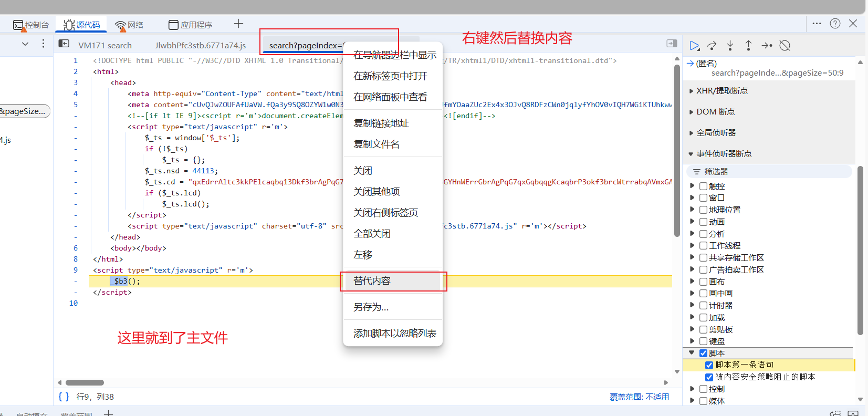Viewport: 868px width, 416px height.
Task: Select 全部关闭 menu entry
Action: (393, 234)
